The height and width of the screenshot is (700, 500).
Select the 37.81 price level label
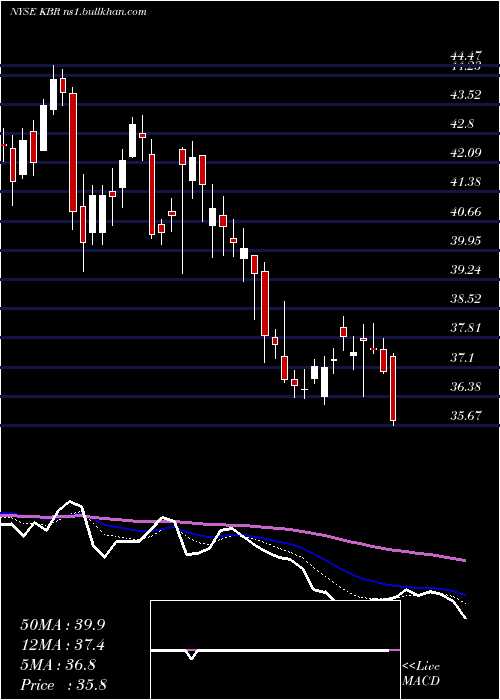tap(466, 328)
